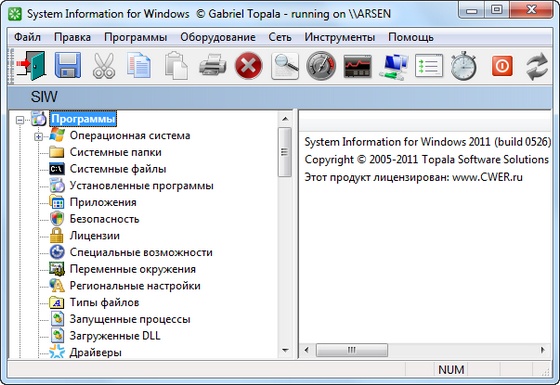Click the Cut scissors icon

click(104, 66)
